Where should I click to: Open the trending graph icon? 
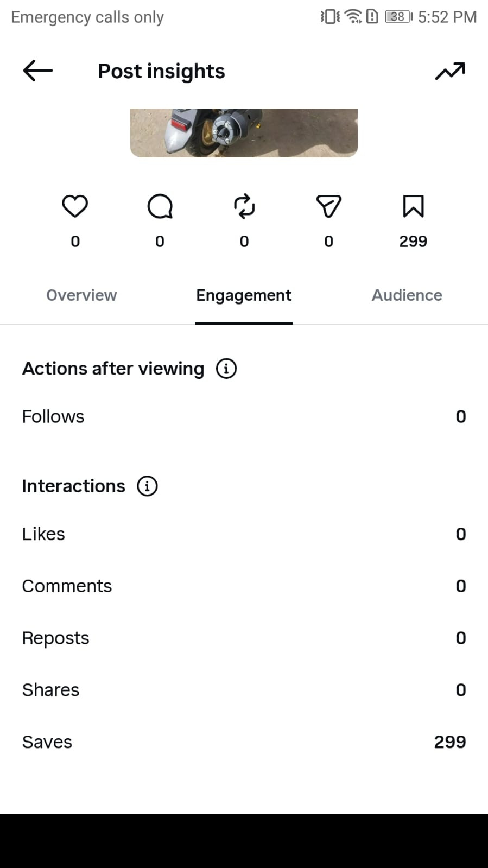point(450,71)
